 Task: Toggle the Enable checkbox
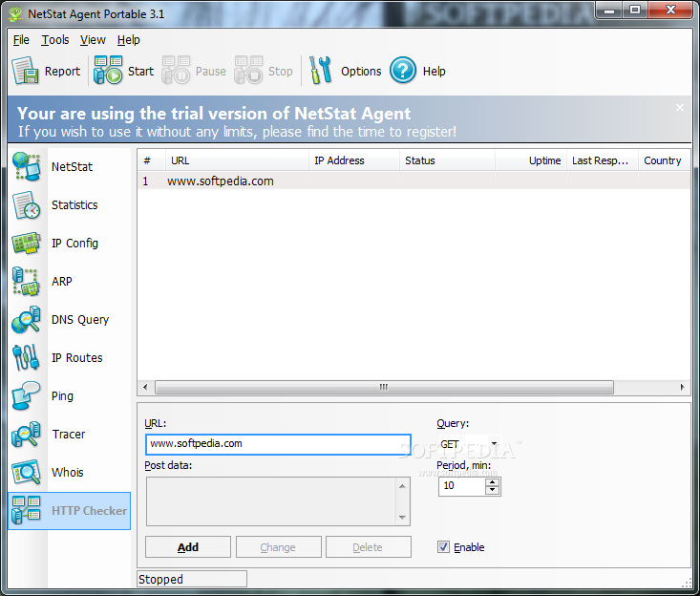click(443, 547)
